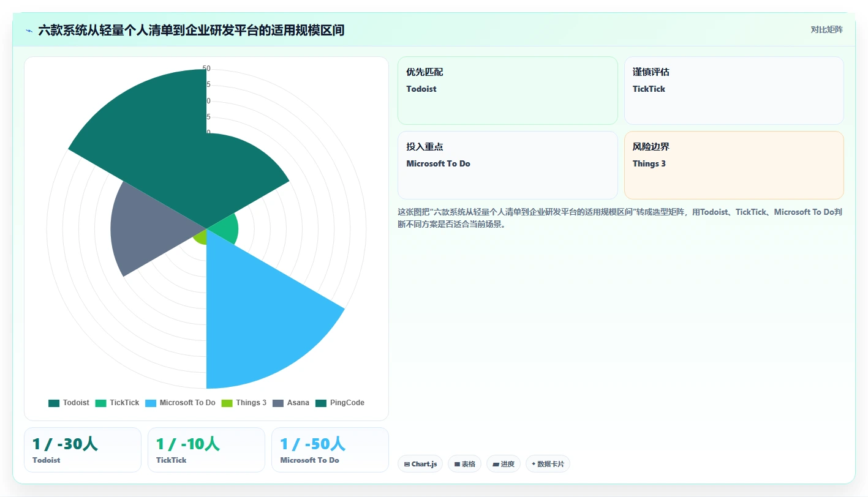Click the lightning icon beside the title
868x497 pixels.
[x=29, y=30]
